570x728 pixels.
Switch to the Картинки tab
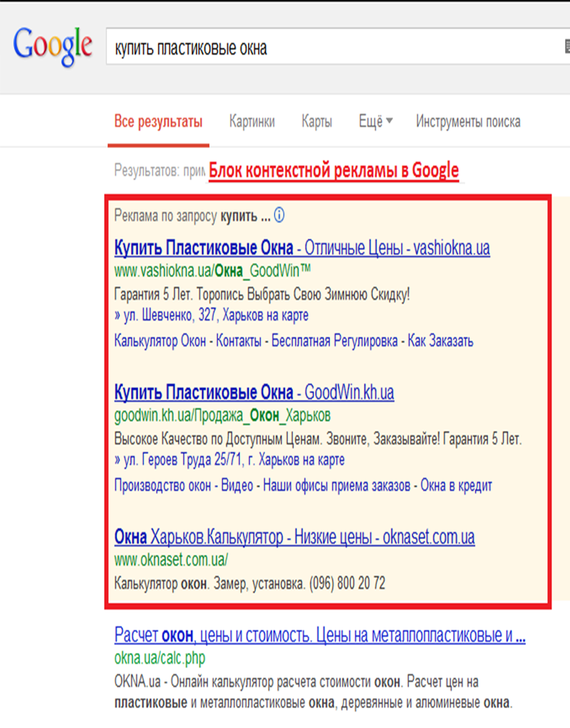click(x=252, y=121)
